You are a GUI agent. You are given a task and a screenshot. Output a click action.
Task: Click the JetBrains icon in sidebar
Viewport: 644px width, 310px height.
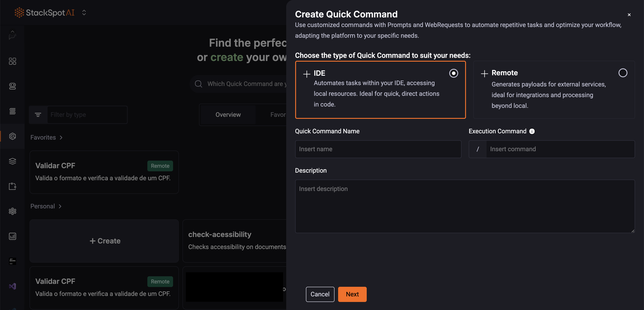[x=13, y=261]
